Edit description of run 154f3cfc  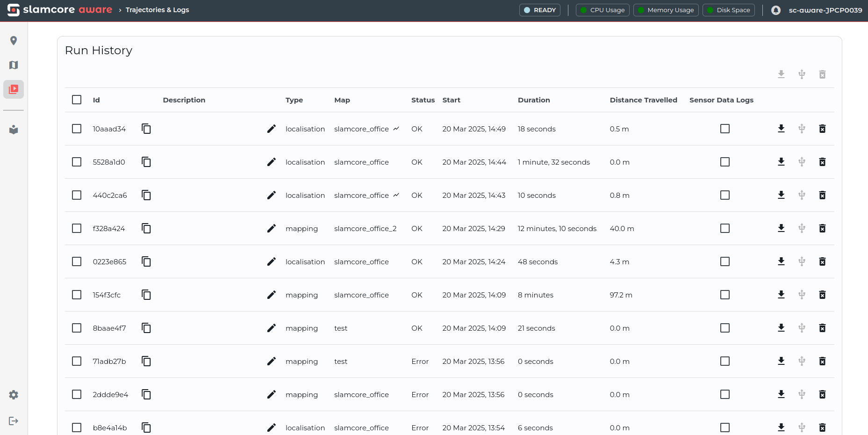click(x=272, y=295)
